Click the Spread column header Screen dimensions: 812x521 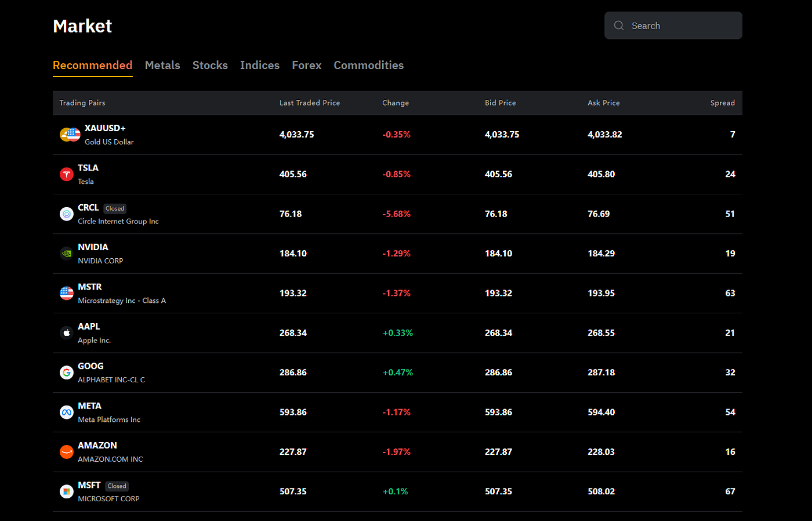(x=723, y=103)
